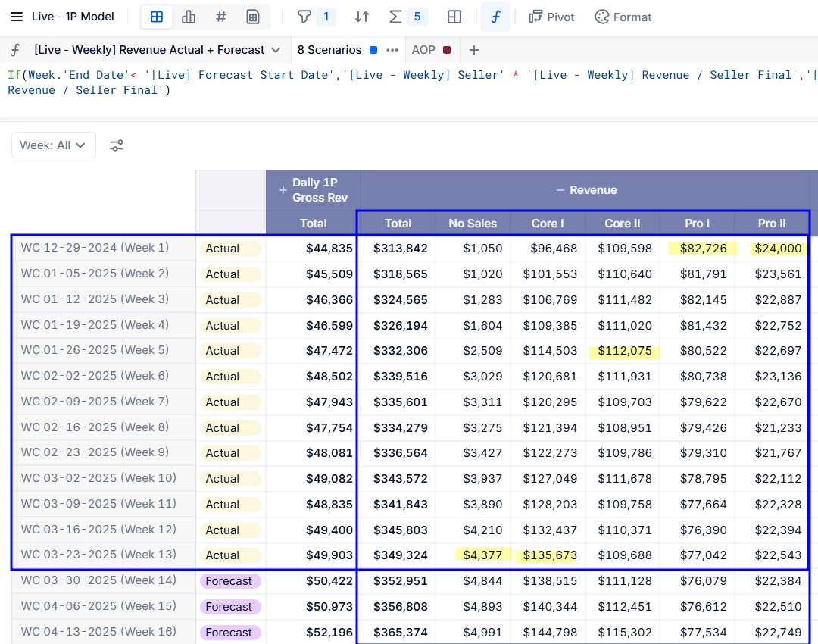Open the hamburger menu
Screen dimensions: 818x644
pyautogui.click(x=17, y=17)
